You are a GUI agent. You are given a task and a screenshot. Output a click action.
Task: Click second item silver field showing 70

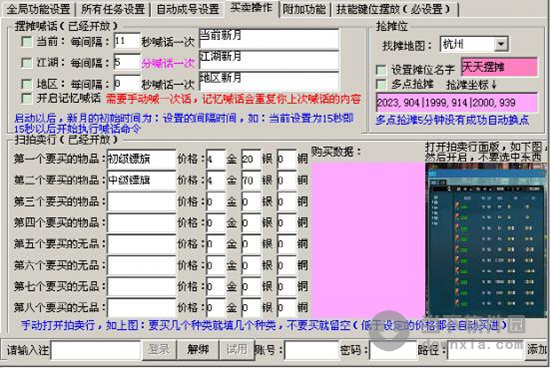251,180
